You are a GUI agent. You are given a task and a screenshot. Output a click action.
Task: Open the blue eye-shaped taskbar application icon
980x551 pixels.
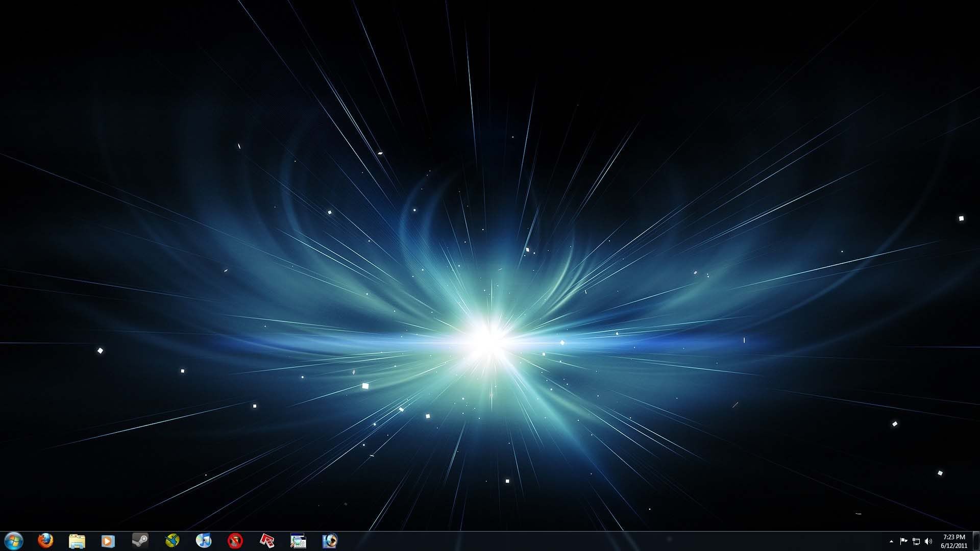tap(330, 541)
